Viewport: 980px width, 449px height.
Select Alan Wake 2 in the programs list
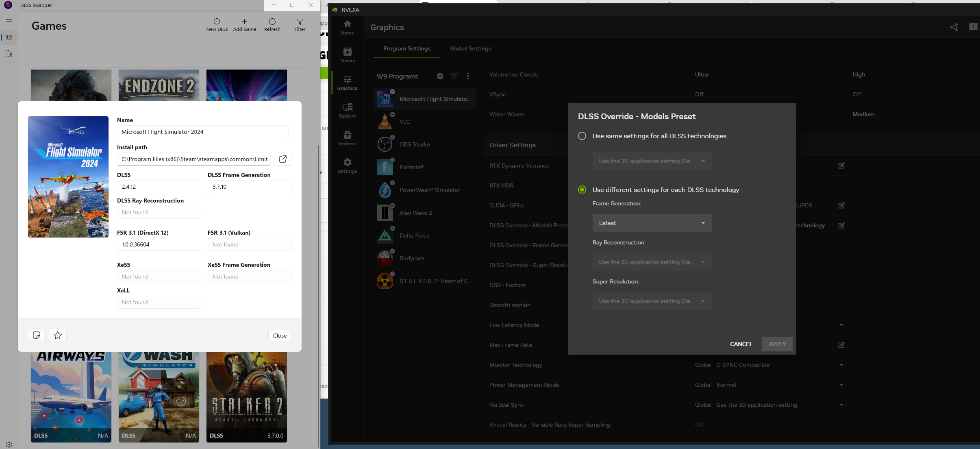(x=425, y=213)
